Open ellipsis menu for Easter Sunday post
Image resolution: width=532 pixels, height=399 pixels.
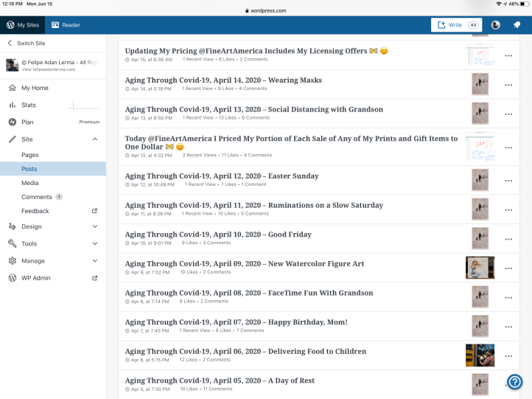tap(508, 180)
